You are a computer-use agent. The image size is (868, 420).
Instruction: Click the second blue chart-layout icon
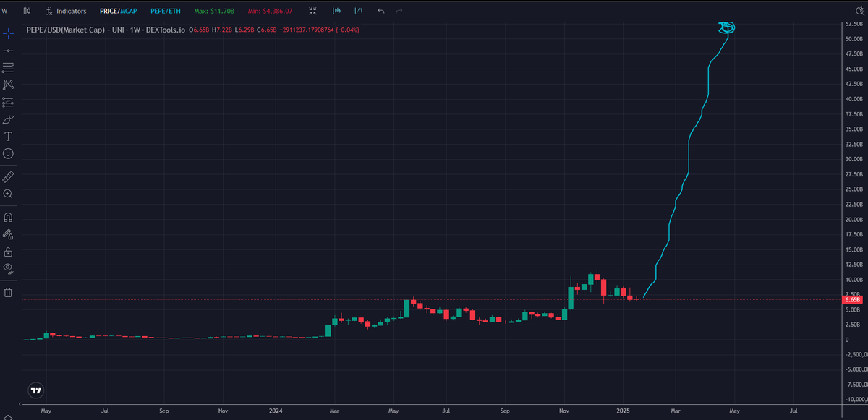358,12
